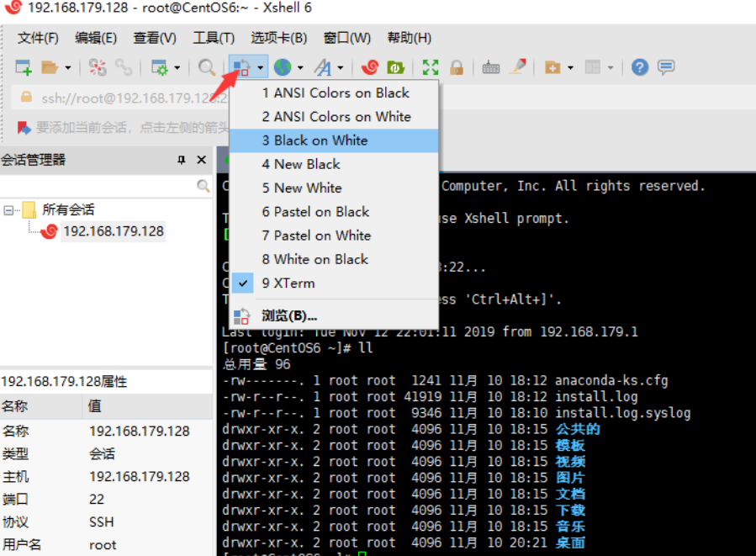756x556 pixels.
Task: Click the Encoding globe icon
Action: [283, 67]
